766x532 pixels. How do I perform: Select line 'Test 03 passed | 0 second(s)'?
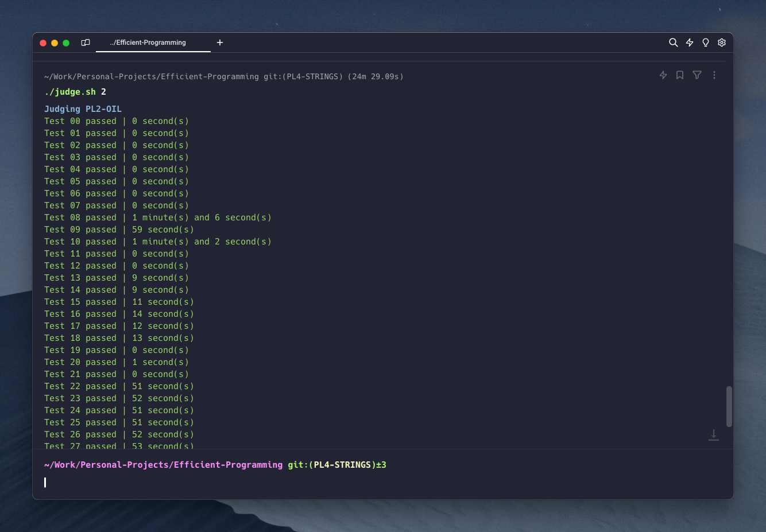pos(117,157)
